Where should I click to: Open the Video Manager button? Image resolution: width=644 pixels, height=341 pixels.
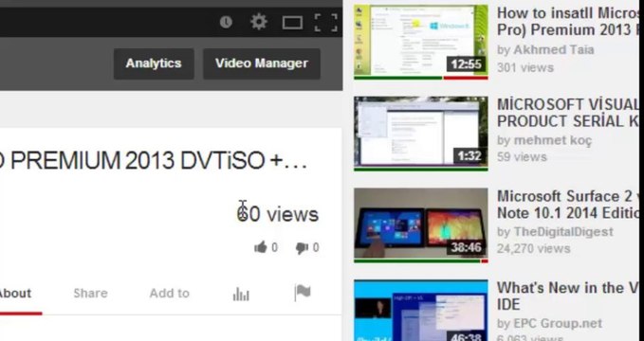click(262, 63)
